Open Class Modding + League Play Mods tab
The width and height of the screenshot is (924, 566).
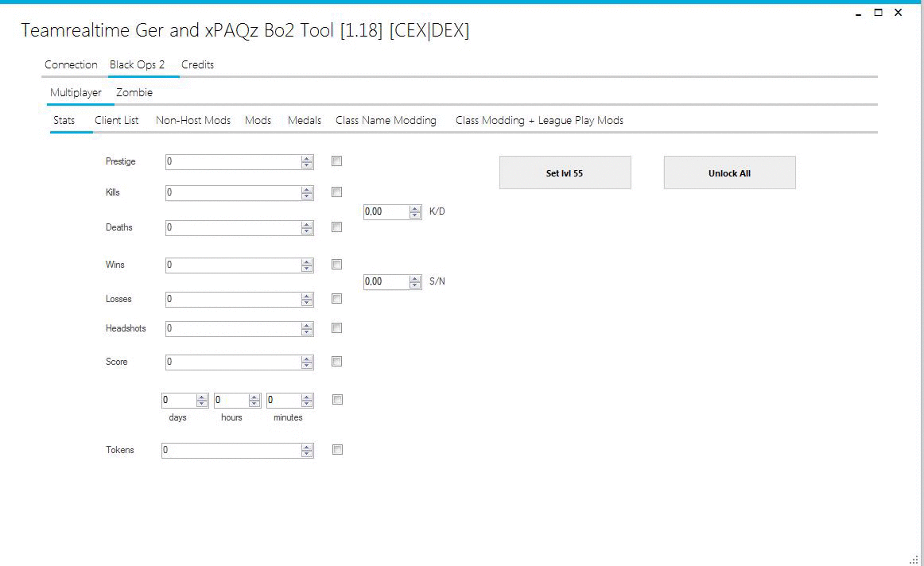click(x=539, y=120)
